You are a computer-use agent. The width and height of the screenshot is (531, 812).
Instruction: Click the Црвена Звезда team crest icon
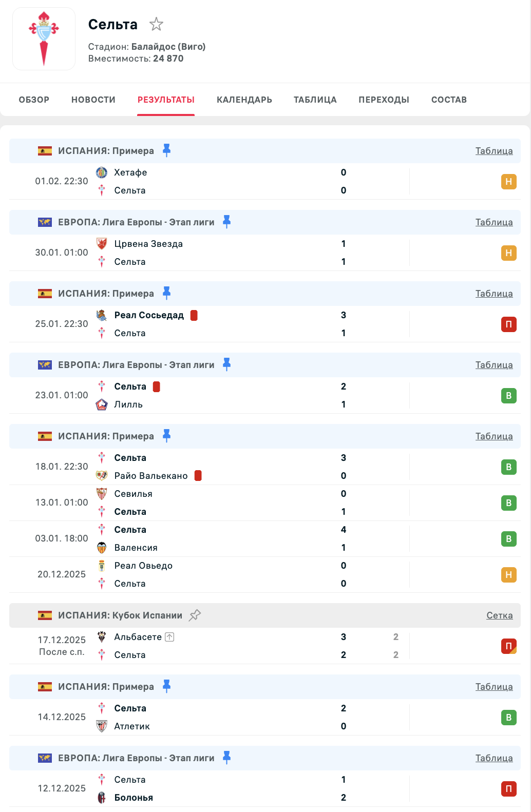tap(102, 244)
